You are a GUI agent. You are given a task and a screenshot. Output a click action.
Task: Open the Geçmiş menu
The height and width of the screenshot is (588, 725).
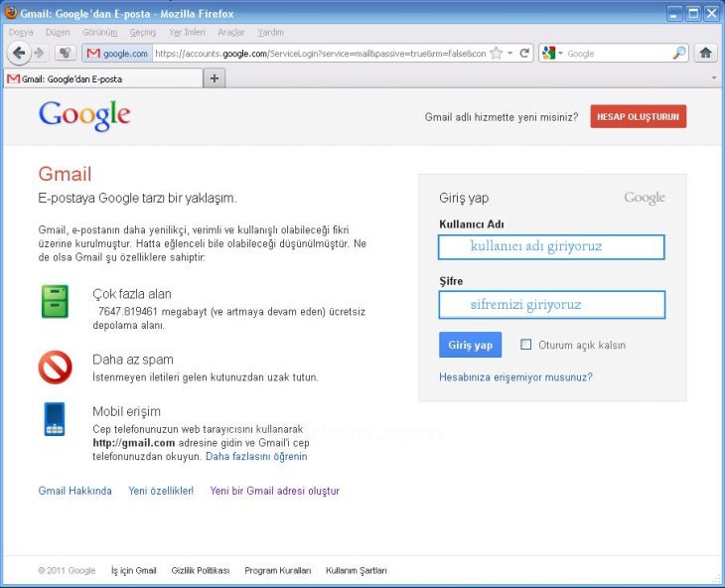[x=143, y=33]
